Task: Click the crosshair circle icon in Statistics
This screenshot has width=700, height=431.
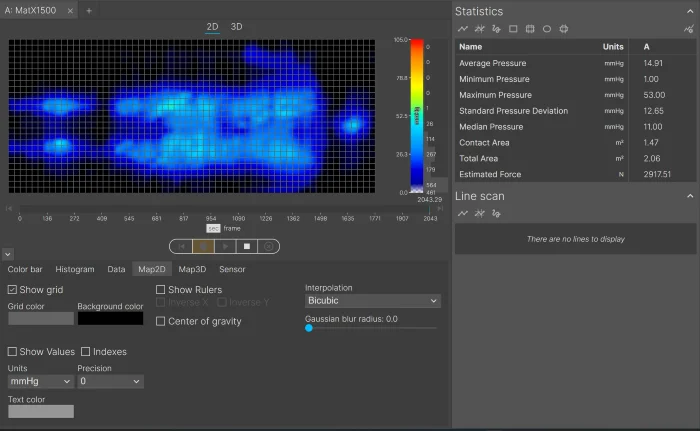Action: pyautogui.click(x=564, y=29)
